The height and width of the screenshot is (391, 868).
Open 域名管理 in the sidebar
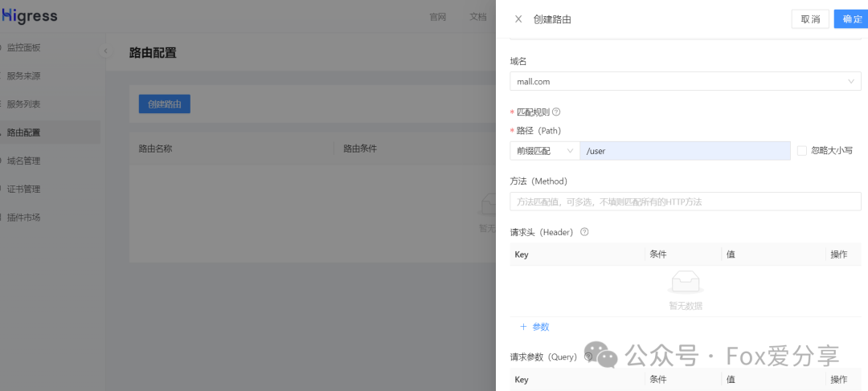coord(23,161)
